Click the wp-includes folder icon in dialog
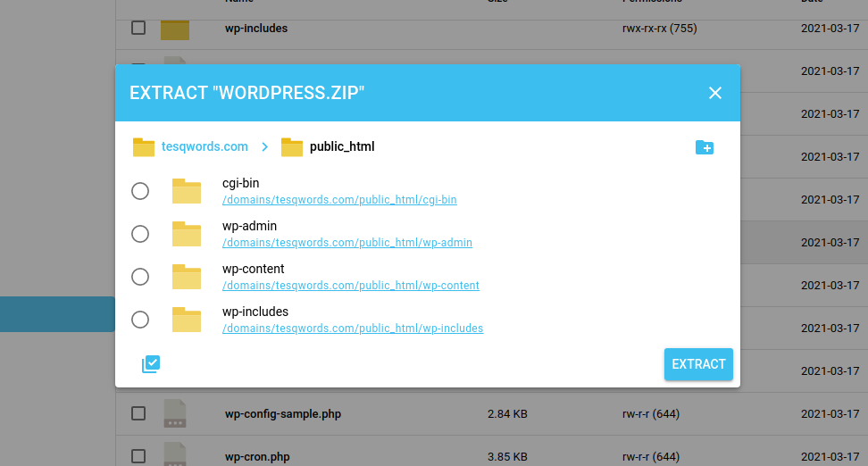The image size is (868, 466). click(186, 320)
